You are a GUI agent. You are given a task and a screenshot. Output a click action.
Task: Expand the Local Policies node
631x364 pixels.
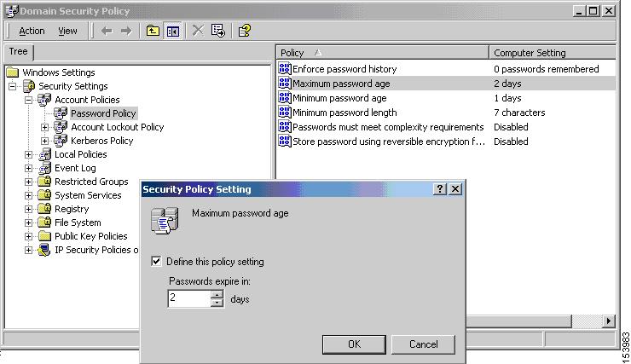click(x=29, y=154)
